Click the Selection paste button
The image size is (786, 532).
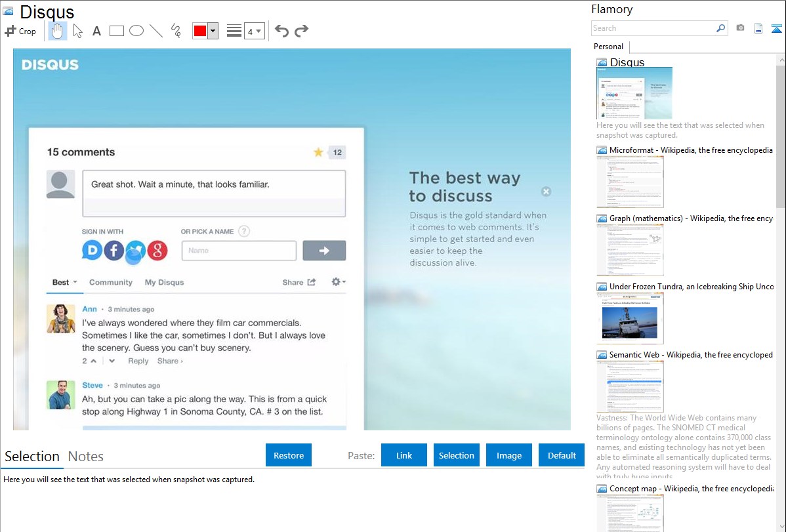(x=457, y=455)
